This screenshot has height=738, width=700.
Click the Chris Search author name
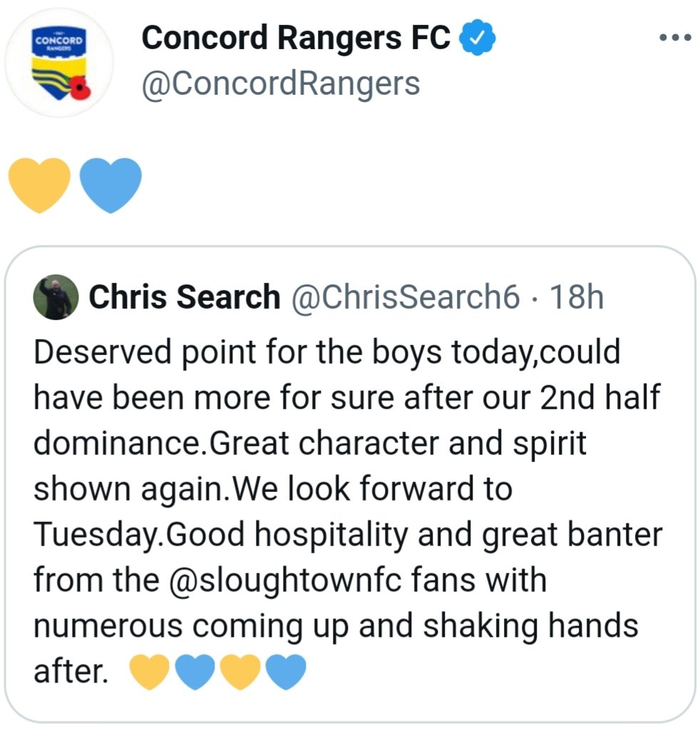(x=185, y=297)
